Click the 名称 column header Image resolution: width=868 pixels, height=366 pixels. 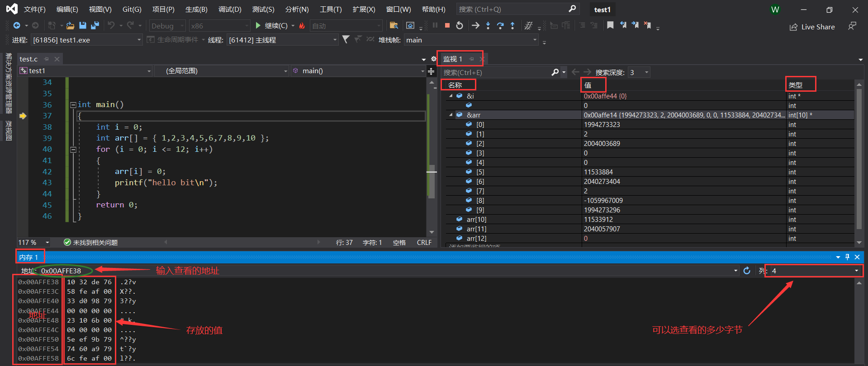pos(455,85)
